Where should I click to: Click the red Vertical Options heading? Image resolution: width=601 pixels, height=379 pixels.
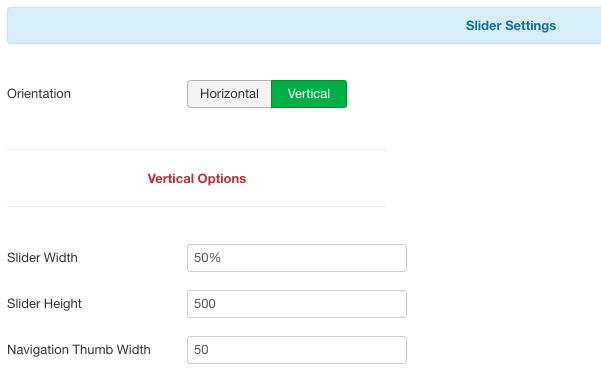(x=197, y=179)
